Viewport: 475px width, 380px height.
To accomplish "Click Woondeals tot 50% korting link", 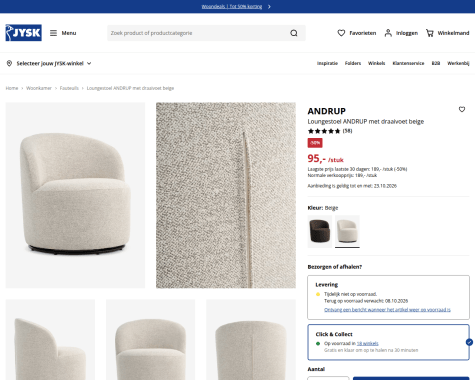I will coord(232,7).
